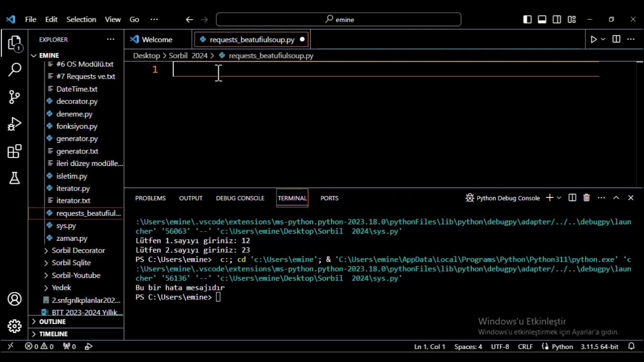Open the editor More Actions ellipsis

(x=631, y=39)
